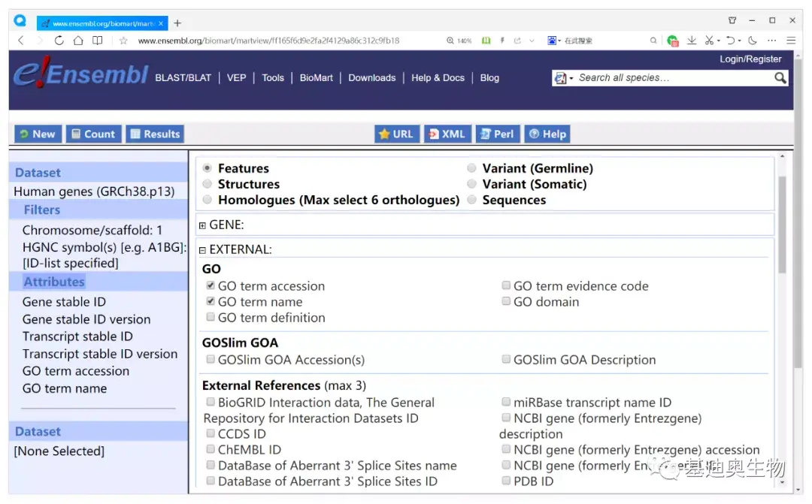Open the Perl script button

[495, 134]
